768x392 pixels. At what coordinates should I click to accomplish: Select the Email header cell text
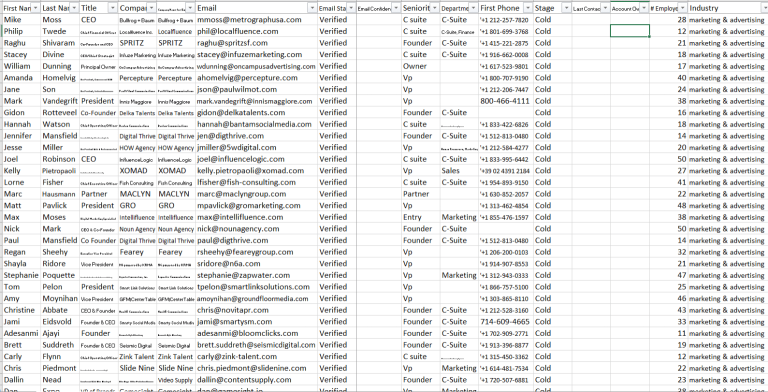[x=207, y=8]
